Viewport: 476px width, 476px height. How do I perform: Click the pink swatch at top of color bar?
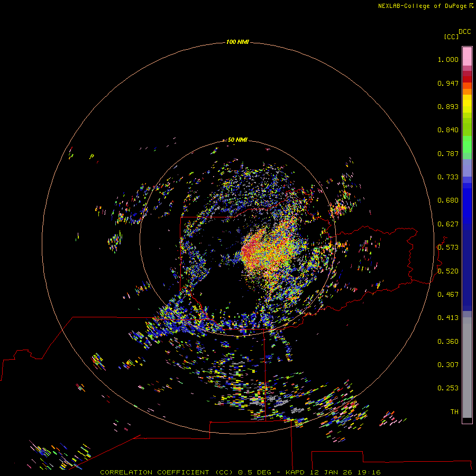[467, 57]
